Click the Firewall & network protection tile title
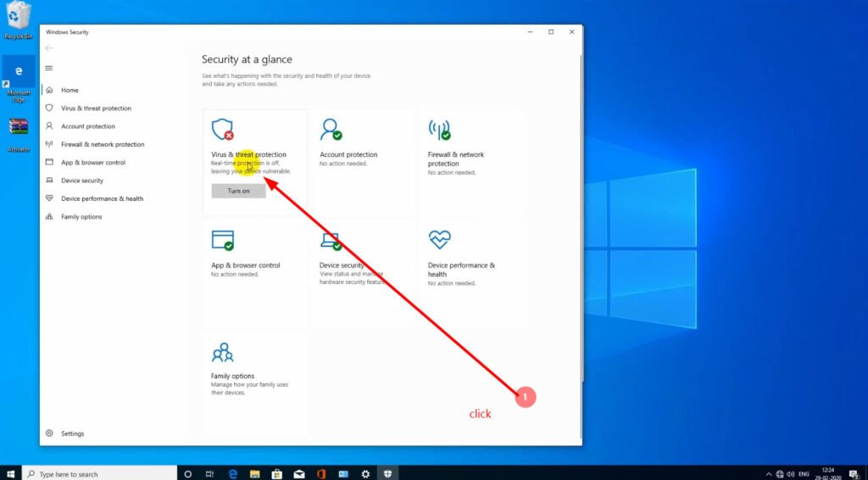This screenshot has width=868, height=480. (x=455, y=159)
